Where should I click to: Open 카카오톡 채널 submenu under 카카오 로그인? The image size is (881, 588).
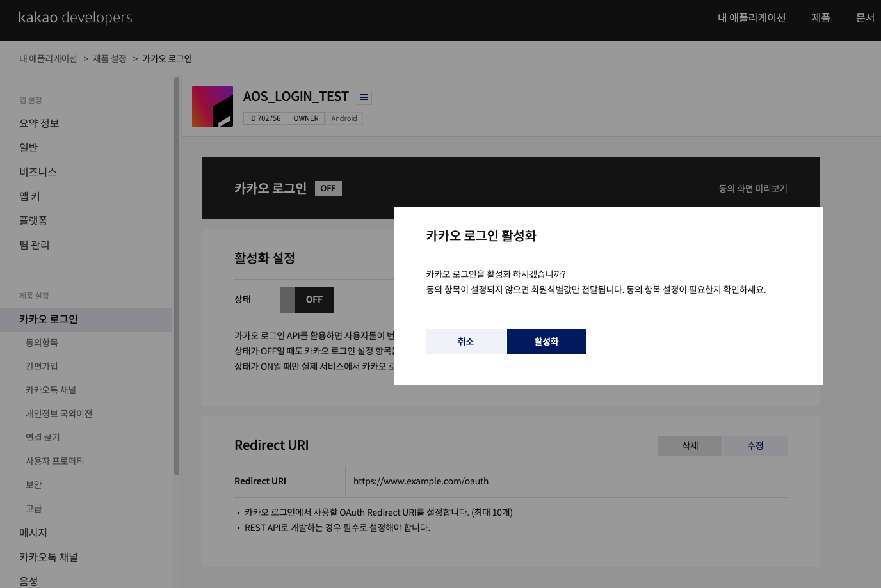pyautogui.click(x=51, y=390)
